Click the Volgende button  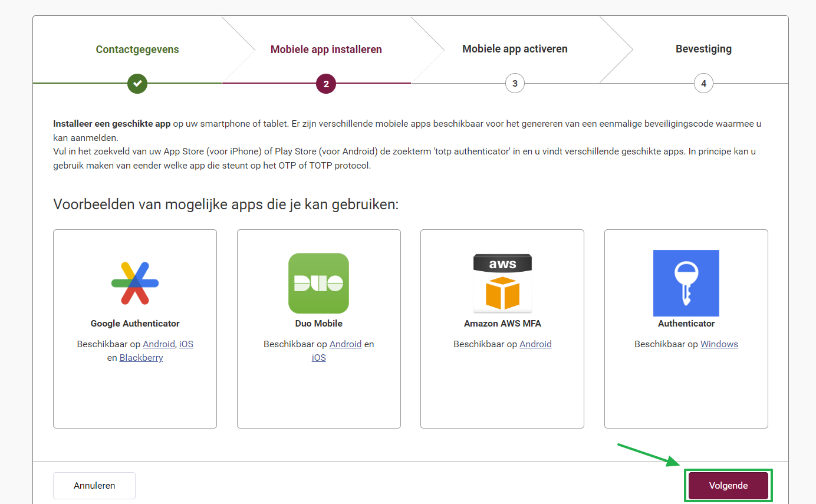(x=728, y=485)
